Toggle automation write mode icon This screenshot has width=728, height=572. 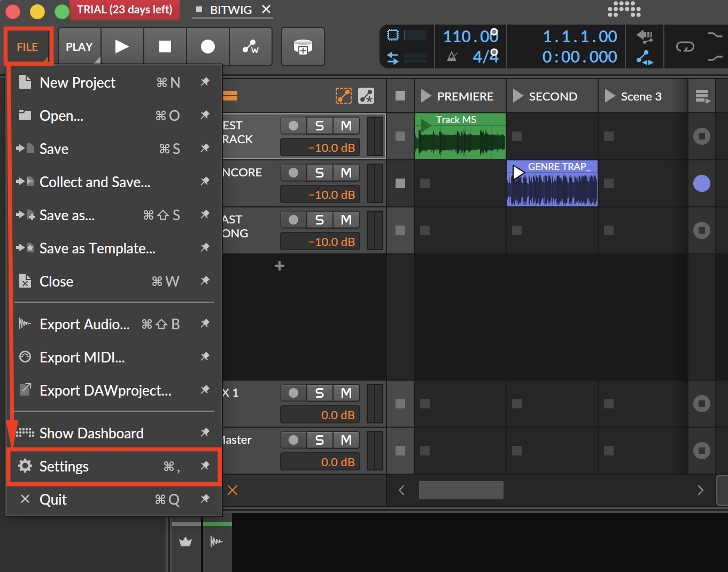click(x=251, y=47)
